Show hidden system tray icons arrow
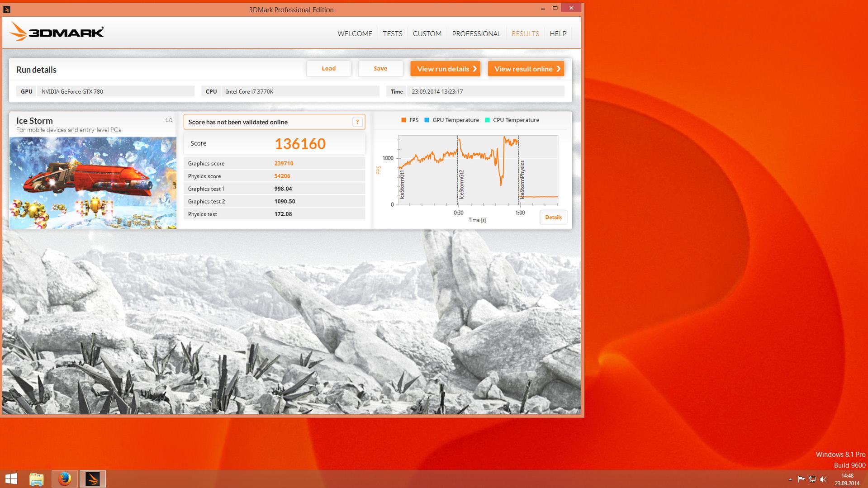868x488 pixels. coord(790,479)
